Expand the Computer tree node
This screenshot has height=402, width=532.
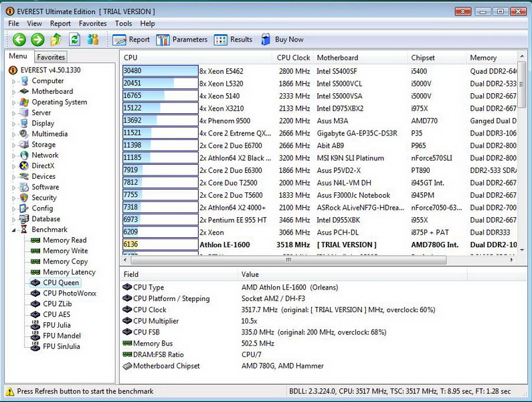[x=13, y=81]
